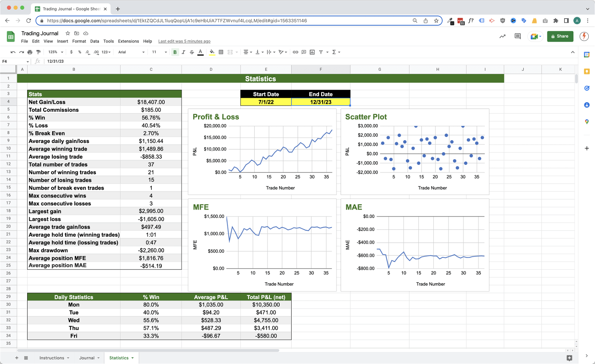Open the Arial font dropdown

point(131,52)
